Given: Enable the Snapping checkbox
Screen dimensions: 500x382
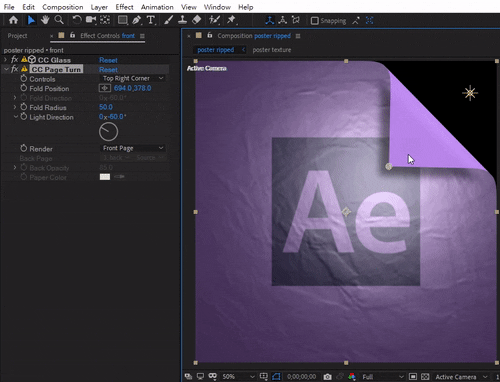Looking at the screenshot, I should tap(314, 21).
